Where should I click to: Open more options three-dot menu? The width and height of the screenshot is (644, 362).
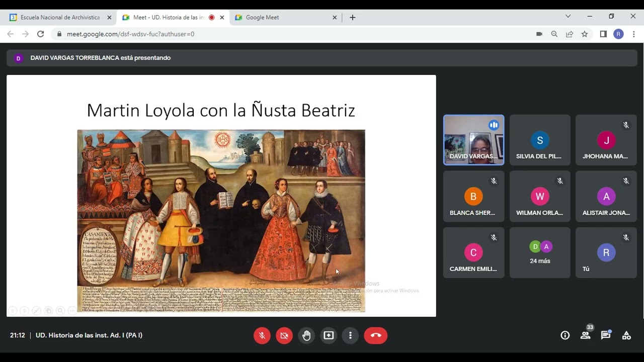point(351,335)
